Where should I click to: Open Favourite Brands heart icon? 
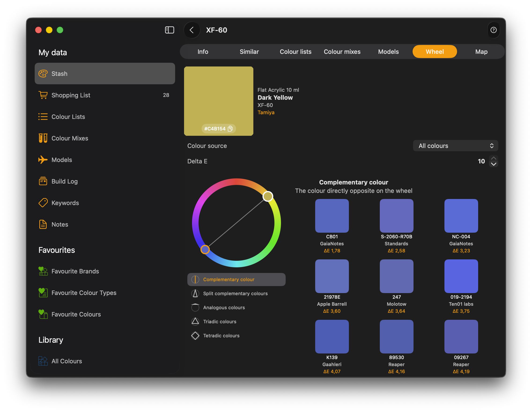click(x=43, y=271)
